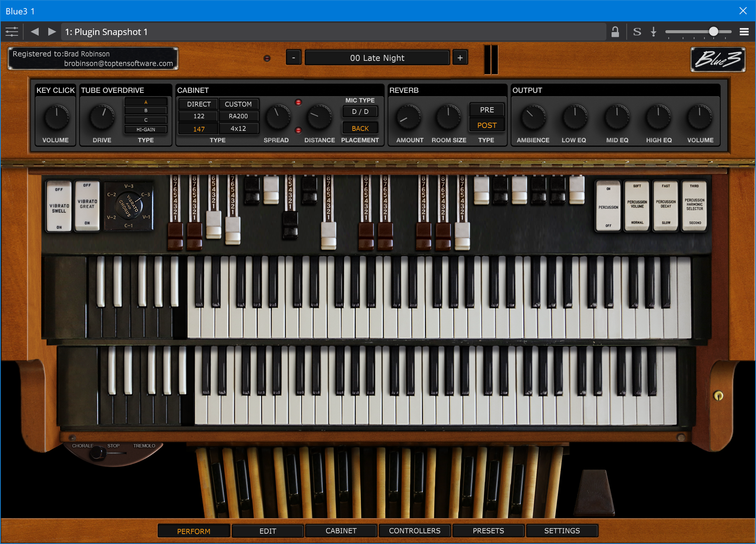The image size is (756, 544).
Task: Click the output level meter beside preset
Action: click(x=491, y=59)
